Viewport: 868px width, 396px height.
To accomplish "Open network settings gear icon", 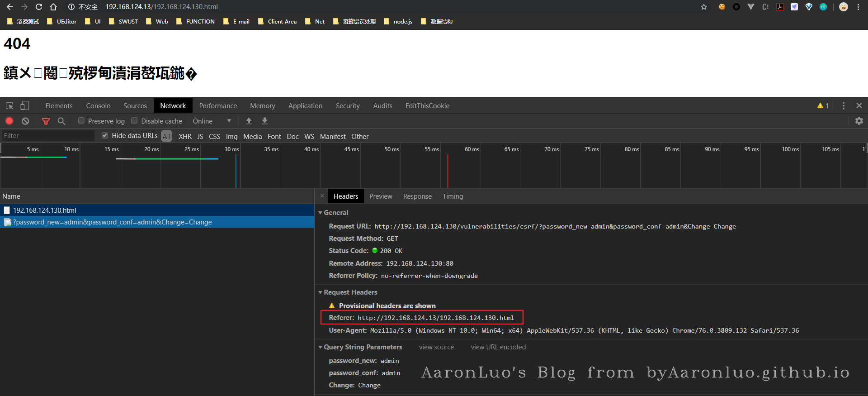I will pos(859,121).
